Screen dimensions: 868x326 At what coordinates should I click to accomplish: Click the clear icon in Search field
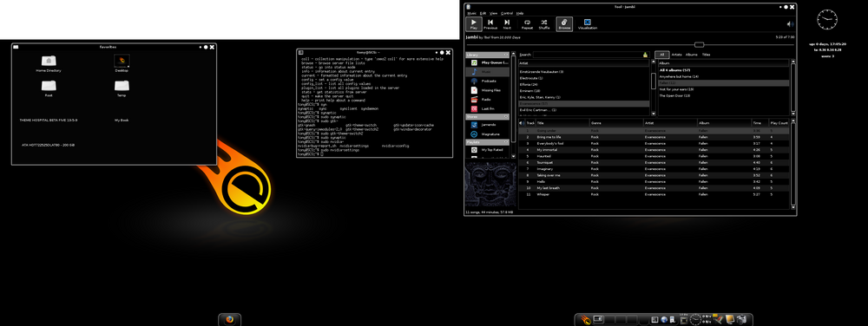[645, 55]
